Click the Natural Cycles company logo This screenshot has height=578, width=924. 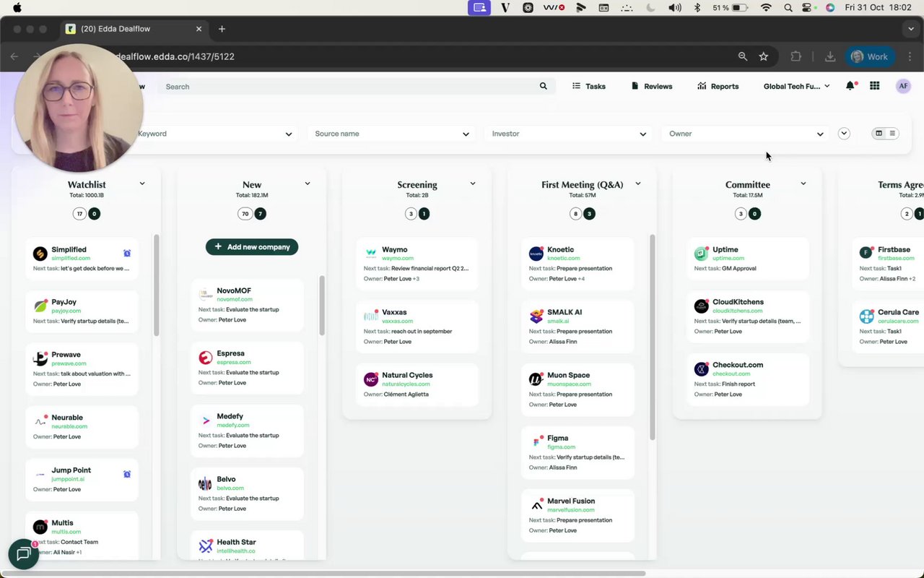[x=371, y=379]
